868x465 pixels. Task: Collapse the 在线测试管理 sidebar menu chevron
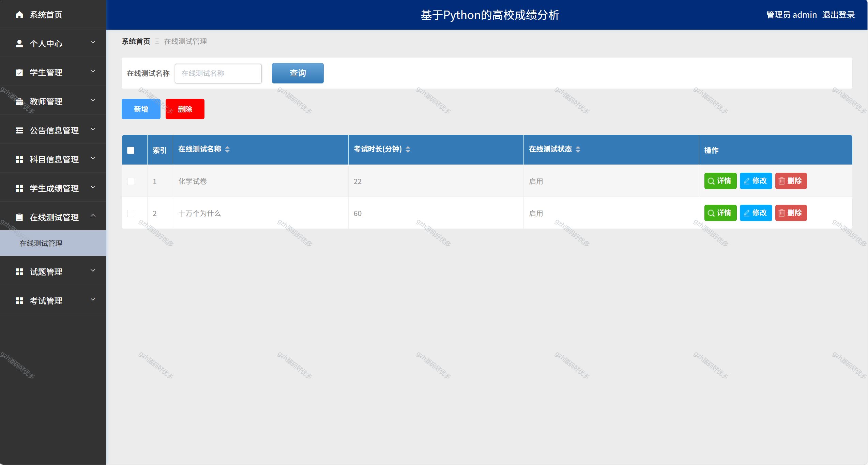point(93,216)
